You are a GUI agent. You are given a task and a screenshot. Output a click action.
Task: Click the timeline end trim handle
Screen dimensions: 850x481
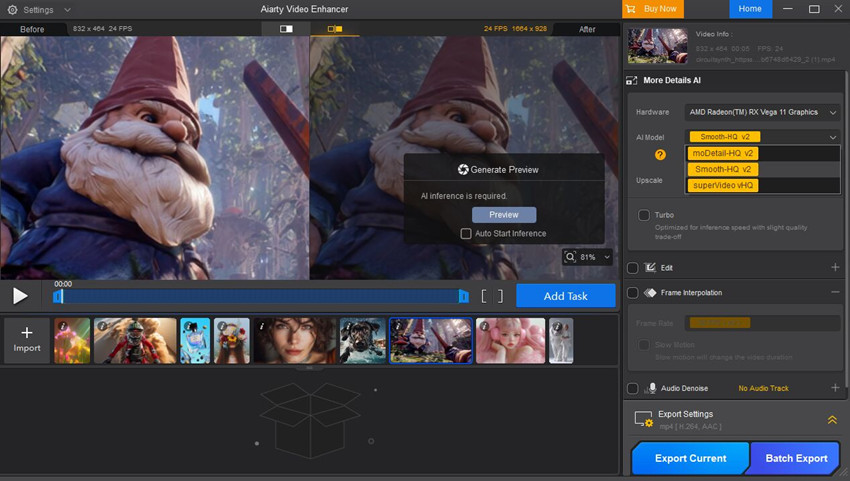pyautogui.click(x=463, y=296)
